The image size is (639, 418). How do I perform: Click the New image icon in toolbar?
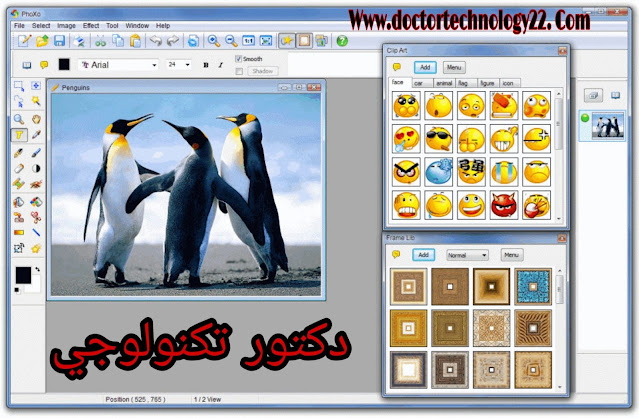pyautogui.click(x=24, y=41)
